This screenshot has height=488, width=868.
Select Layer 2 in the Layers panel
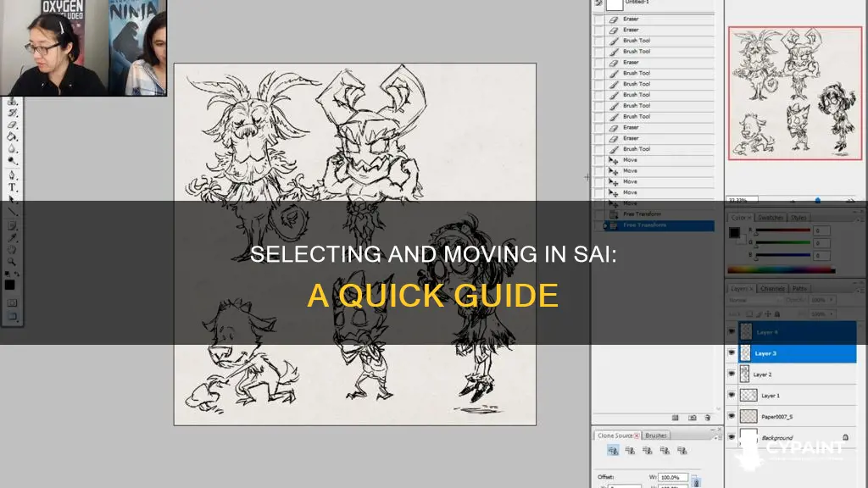pos(798,374)
